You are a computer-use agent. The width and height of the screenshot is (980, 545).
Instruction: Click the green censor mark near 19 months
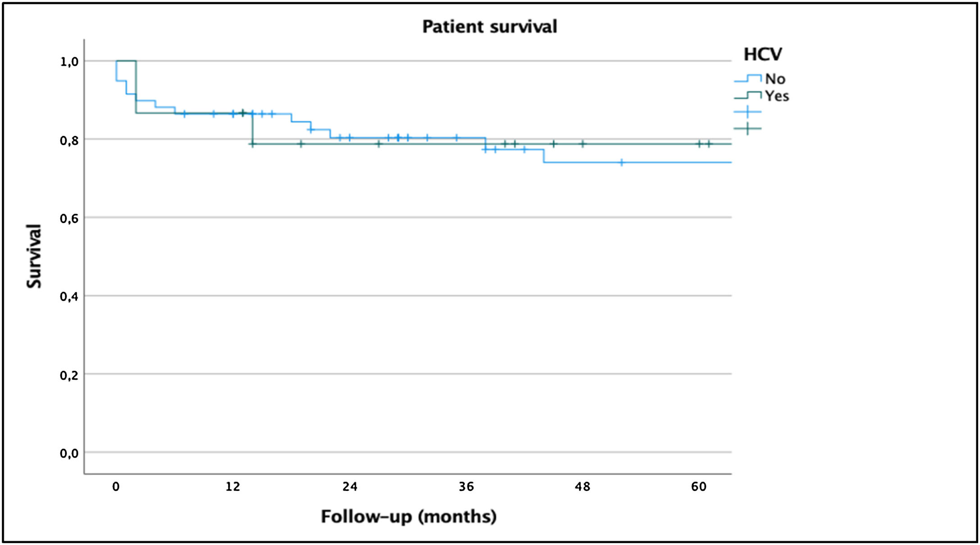pos(301,144)
